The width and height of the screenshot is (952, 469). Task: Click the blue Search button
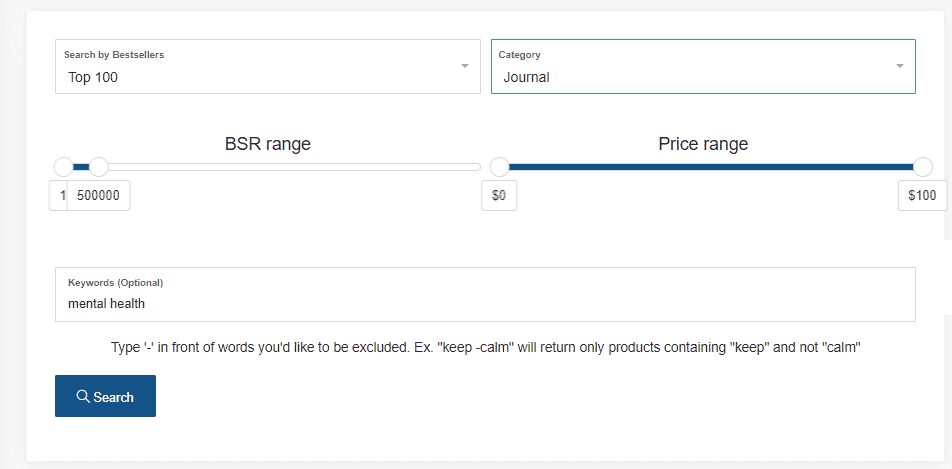point(106,396)
